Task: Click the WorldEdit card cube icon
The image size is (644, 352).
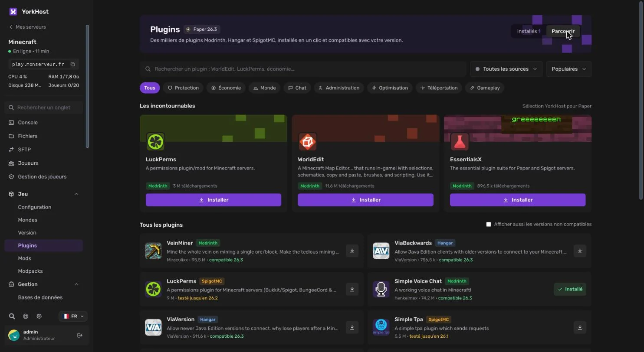Action: [307, 142]
